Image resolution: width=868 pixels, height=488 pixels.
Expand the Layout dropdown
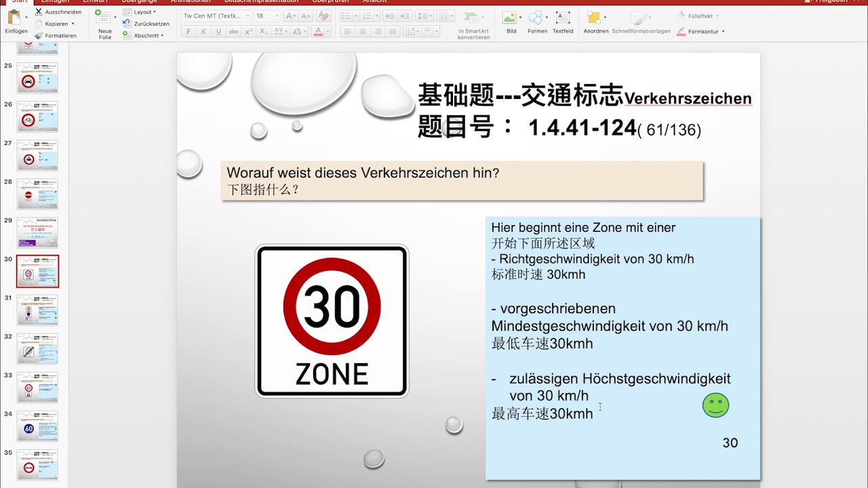point(154,12)
